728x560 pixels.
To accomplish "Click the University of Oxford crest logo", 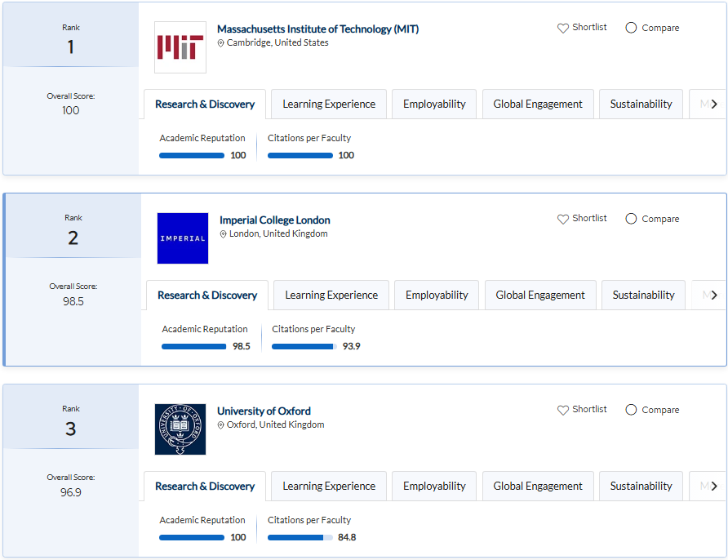I will point(180,429).
